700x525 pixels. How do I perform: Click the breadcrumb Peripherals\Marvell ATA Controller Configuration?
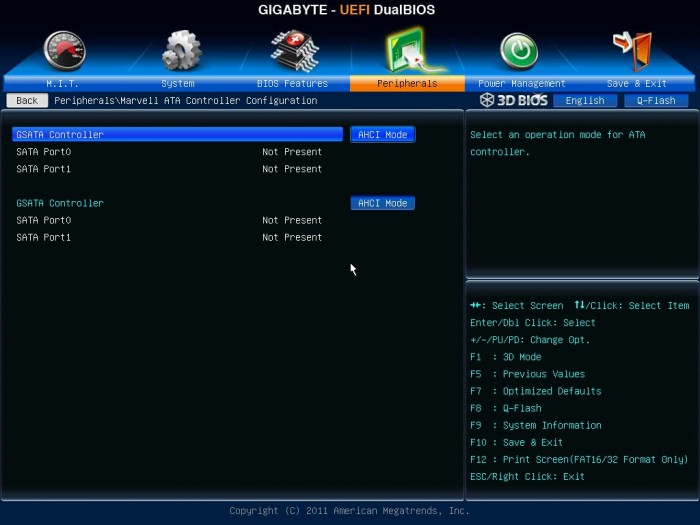tap(186, 100)
